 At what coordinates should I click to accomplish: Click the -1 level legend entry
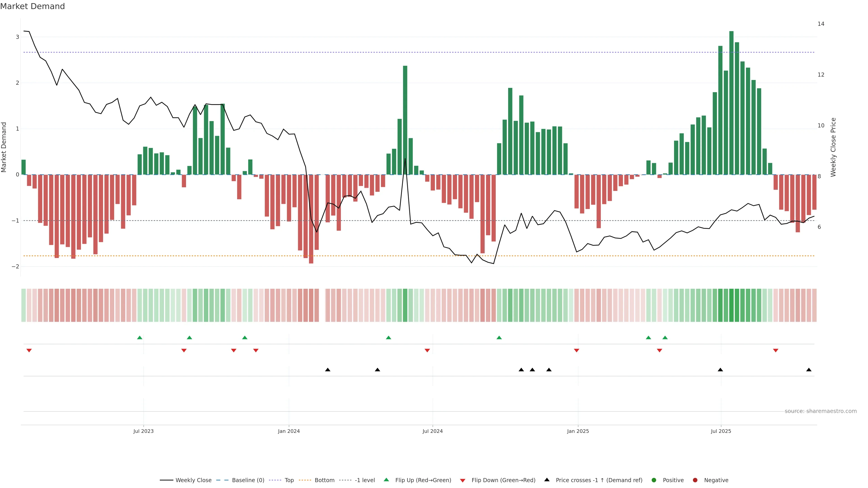tap(365, 480)
